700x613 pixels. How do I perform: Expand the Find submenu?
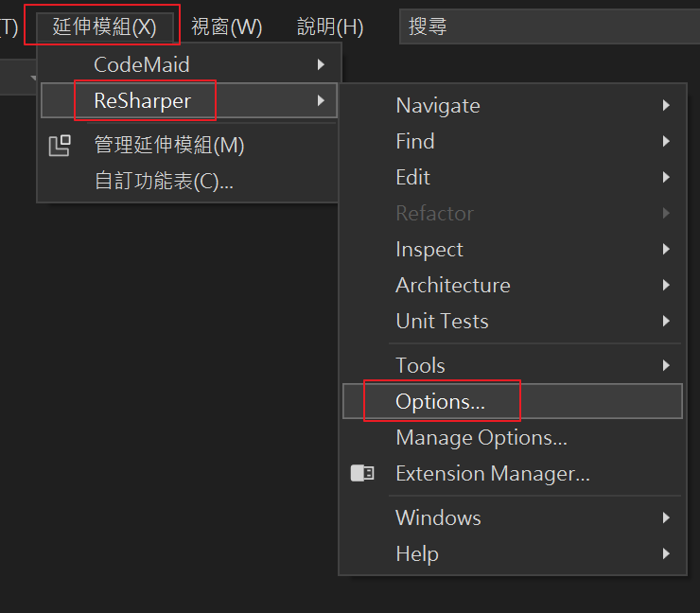tap(513, 142)
